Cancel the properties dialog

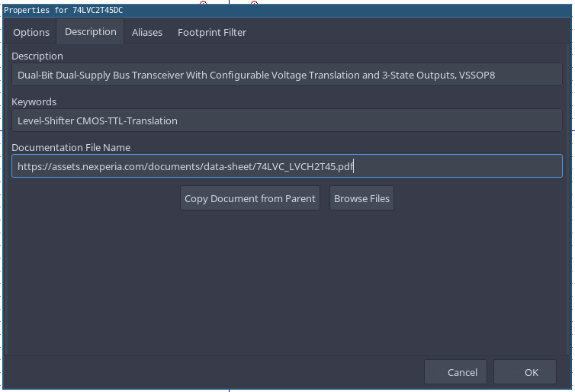click(462, 372)
